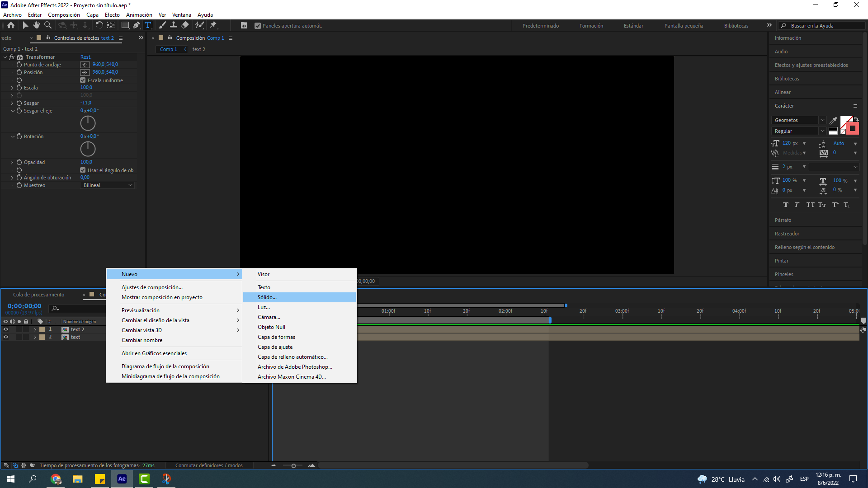
Task: Apply Small Caps text style
Action: [x=822, y=205]
